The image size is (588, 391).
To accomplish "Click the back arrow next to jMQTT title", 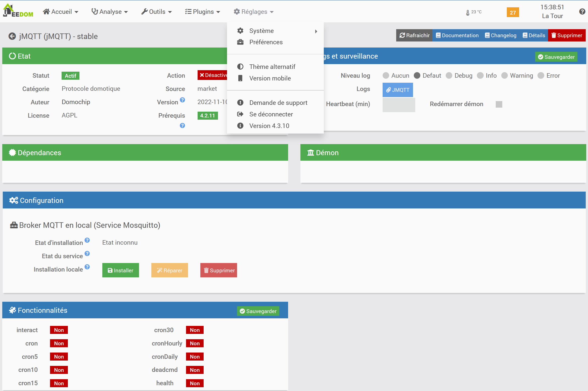I will pyautogui.click(x=12, y=36).
